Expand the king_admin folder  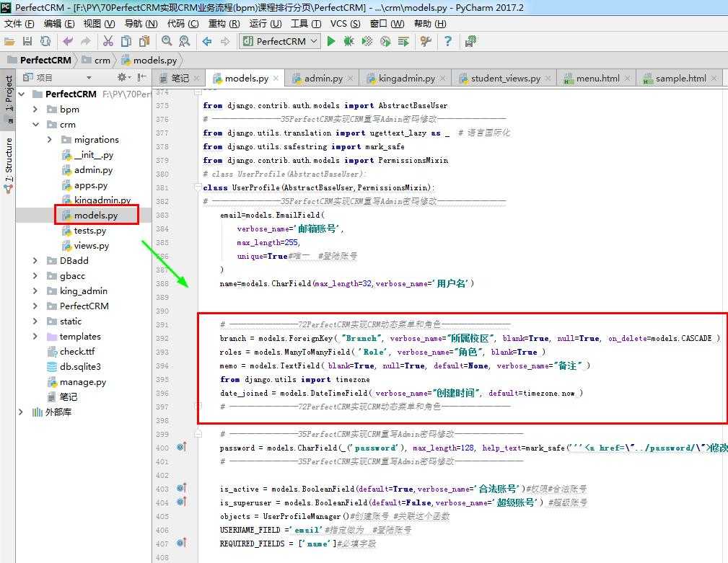click(36, 291)
